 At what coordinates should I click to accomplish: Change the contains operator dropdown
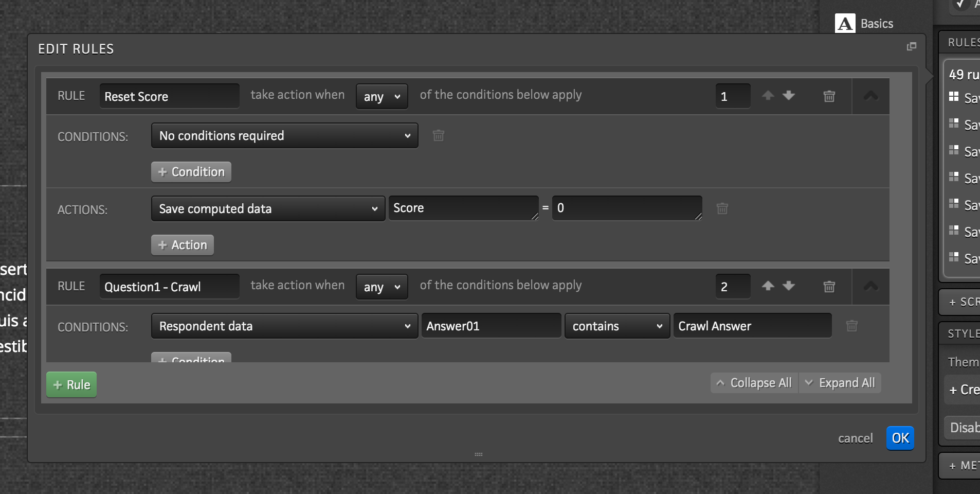coord(617,326)
